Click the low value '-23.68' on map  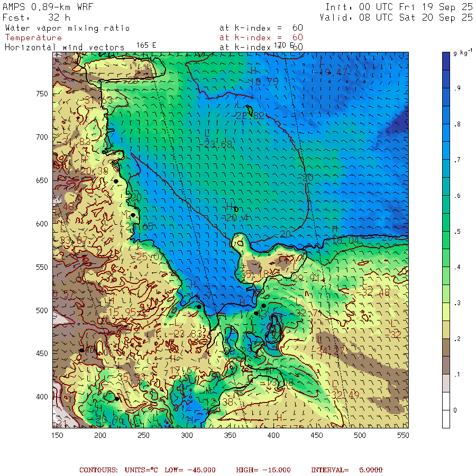[x=216, y=144]
